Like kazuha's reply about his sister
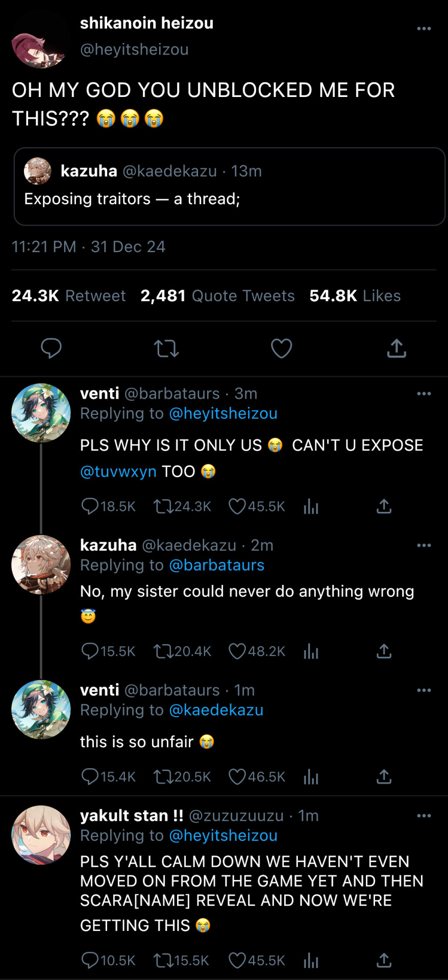Screen dimensions: 448x980 pyautogui.click(x=237, y=651)
